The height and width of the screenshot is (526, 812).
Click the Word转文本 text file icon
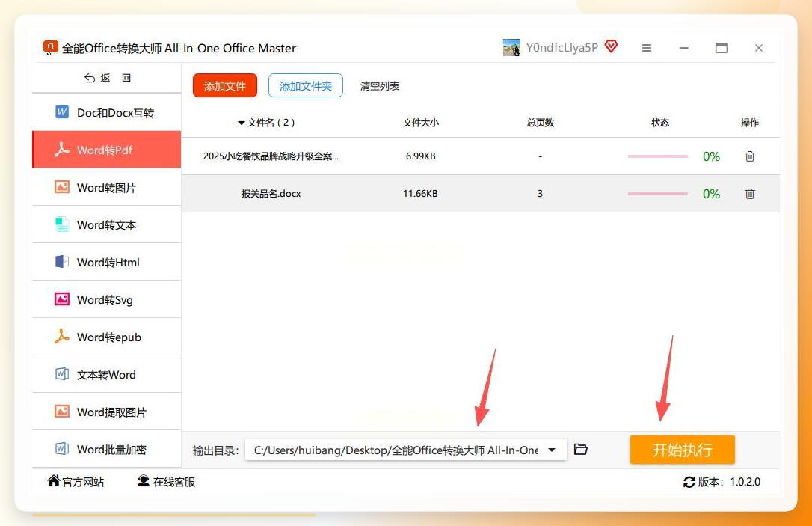point(61,224)
